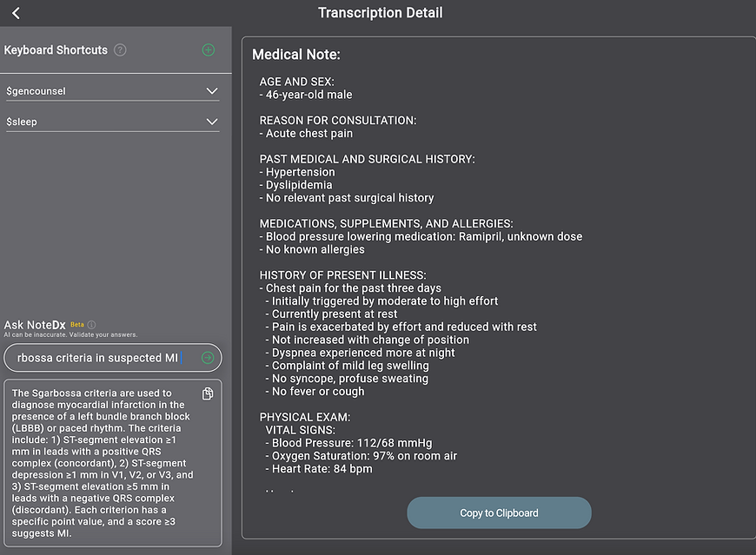Submit the question using the green arrow icon
The image size is (756, 555).
click(x=206, y=357)
